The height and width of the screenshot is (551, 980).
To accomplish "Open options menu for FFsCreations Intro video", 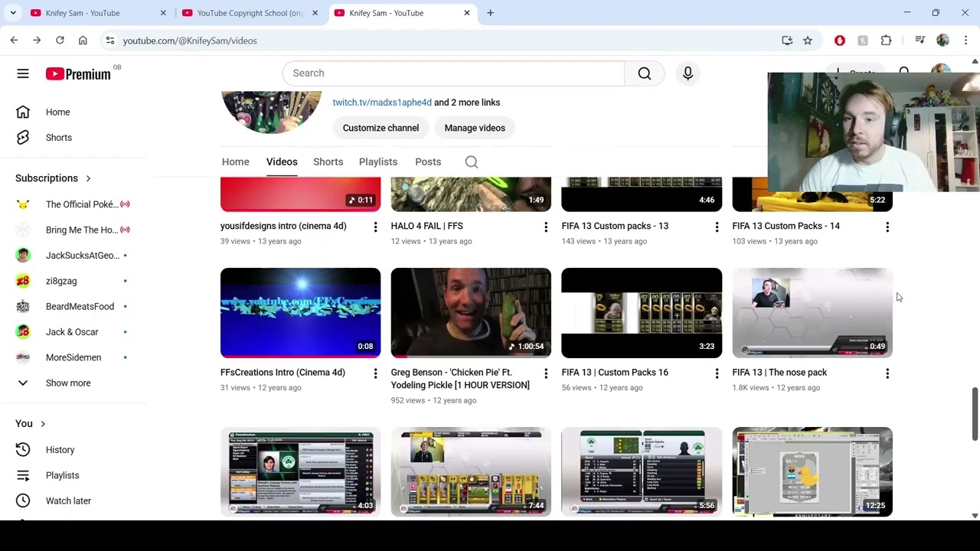I will click(x=375, y=373).
